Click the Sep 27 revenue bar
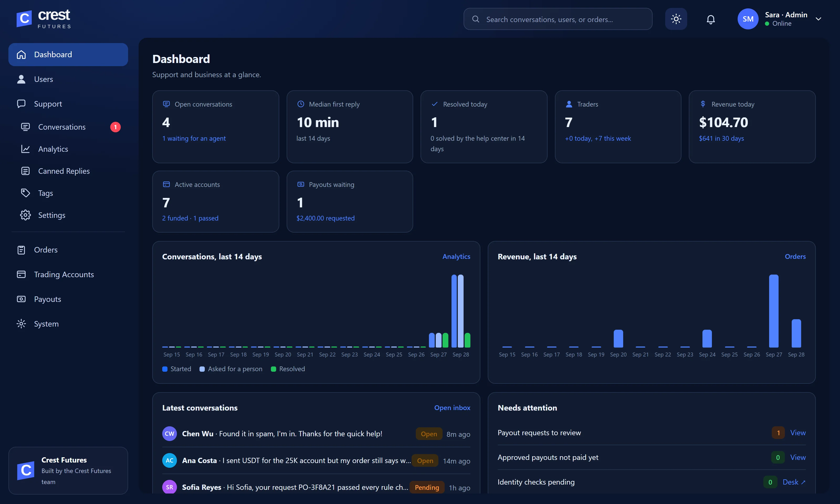This screenshot has width=840, height=504. [773, 311]
